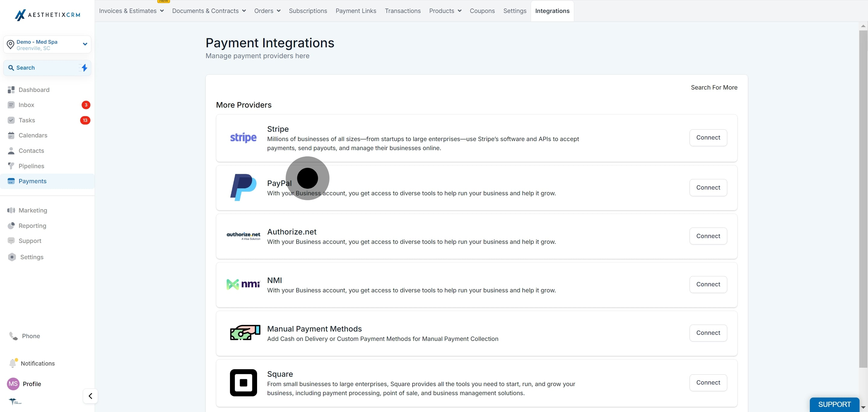The image size is (868, 412).
Task: Select Payments card icon in sidebar
Action: pyautogui.click(x=11, y=181)
